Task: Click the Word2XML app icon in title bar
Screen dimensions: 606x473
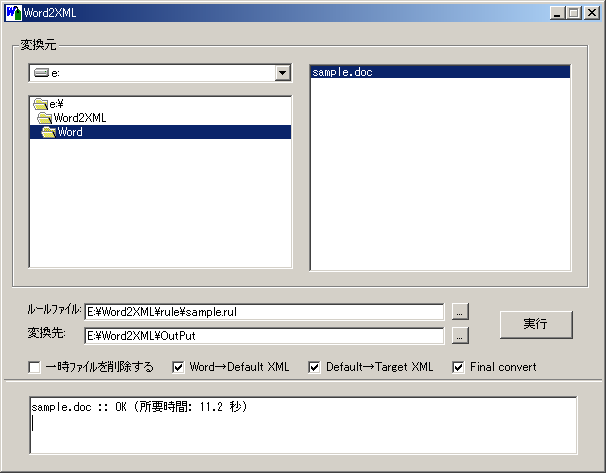Action: pyautogui.click(x=14, y=13)
